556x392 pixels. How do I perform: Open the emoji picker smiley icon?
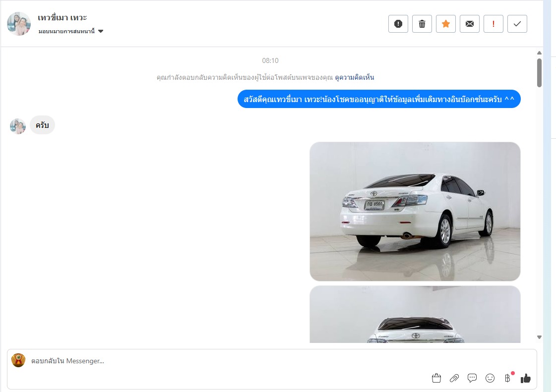click(x=490, y=378)
